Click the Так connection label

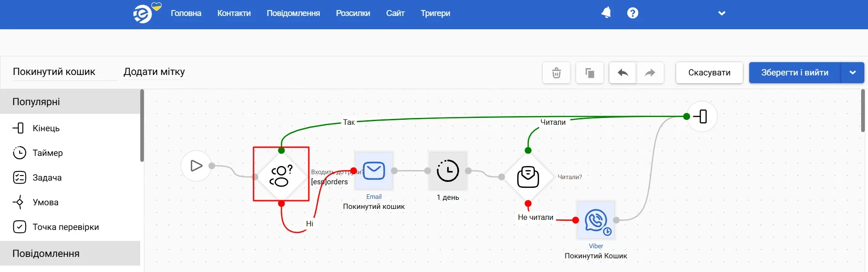pos(349,122)
